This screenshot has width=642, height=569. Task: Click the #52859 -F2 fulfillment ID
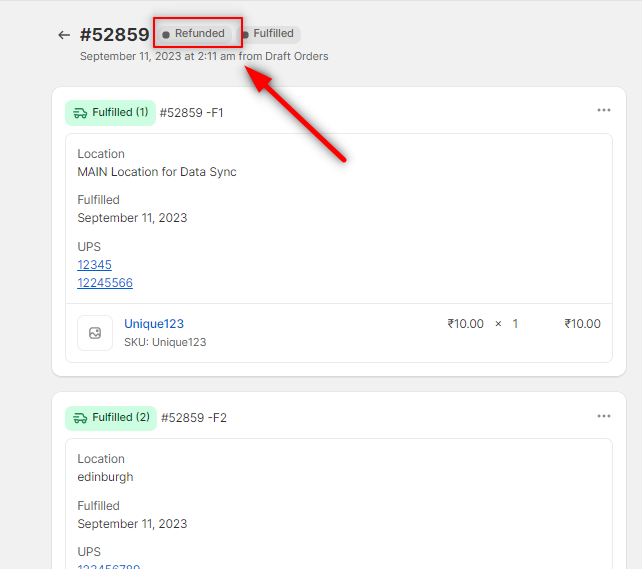click(x=193, y=418)
